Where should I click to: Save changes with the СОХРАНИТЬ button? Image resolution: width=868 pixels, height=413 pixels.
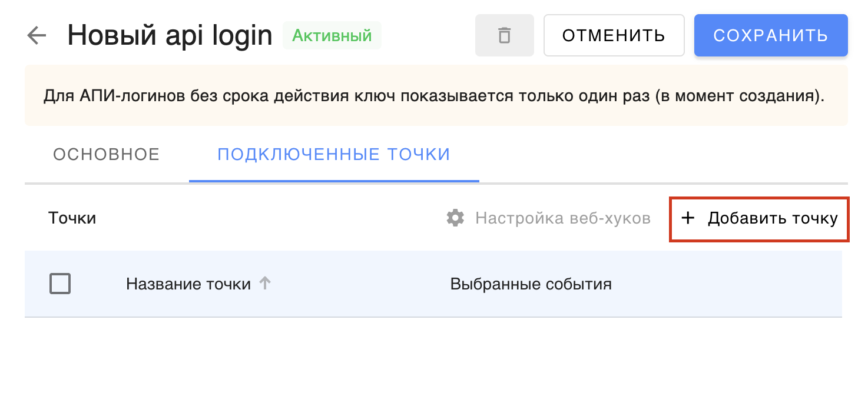point(771,35)
